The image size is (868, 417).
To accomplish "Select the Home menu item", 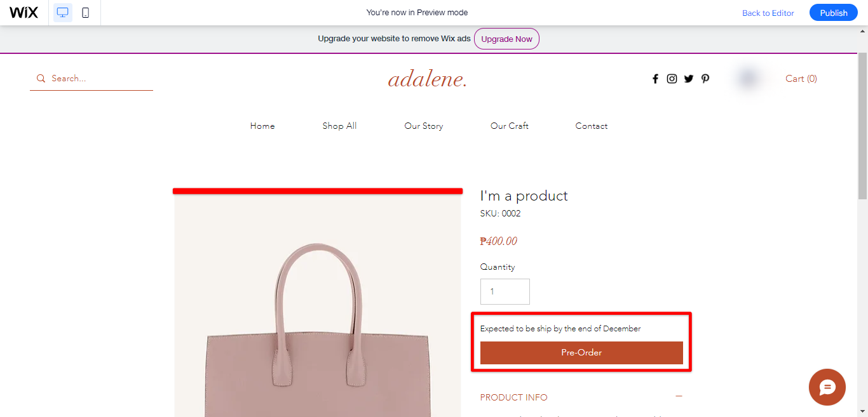I will click(262, 126).
